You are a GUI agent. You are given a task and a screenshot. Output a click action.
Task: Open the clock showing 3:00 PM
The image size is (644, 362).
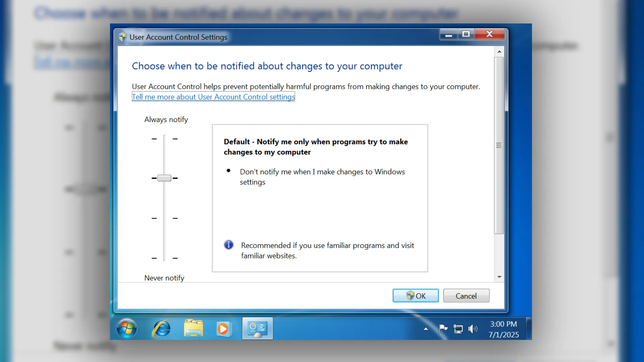click(x=503, y=329)
